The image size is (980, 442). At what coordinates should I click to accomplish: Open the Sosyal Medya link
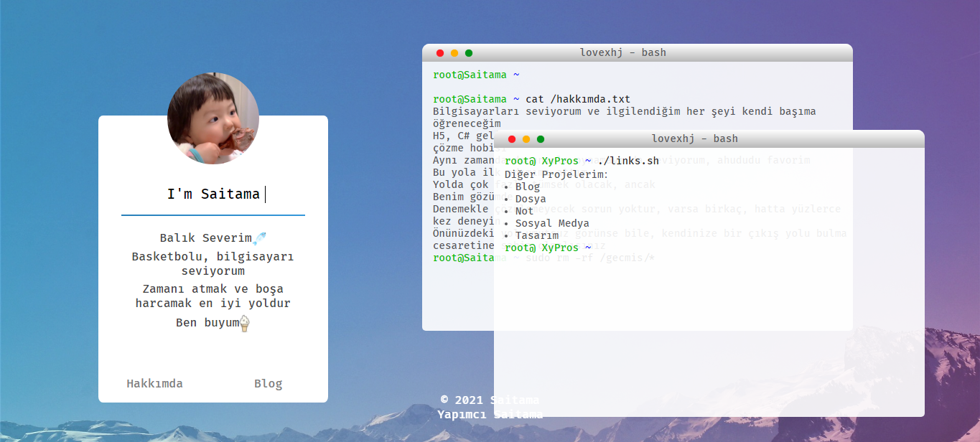(552, 223)
